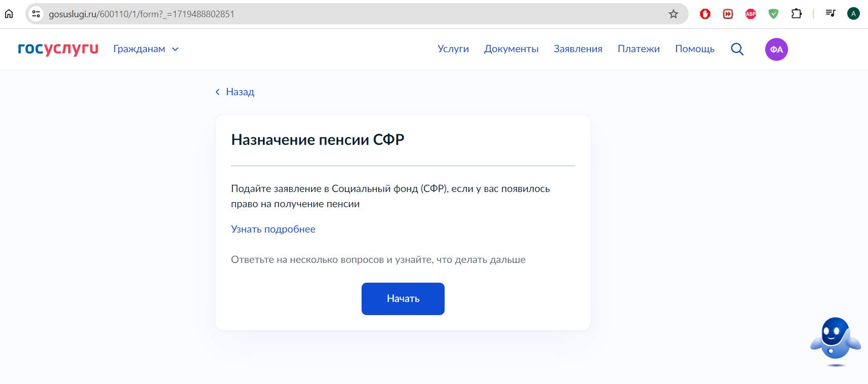
Task: Click the text Ответьте на несколько вопросов
Action: tap(378, 259)
